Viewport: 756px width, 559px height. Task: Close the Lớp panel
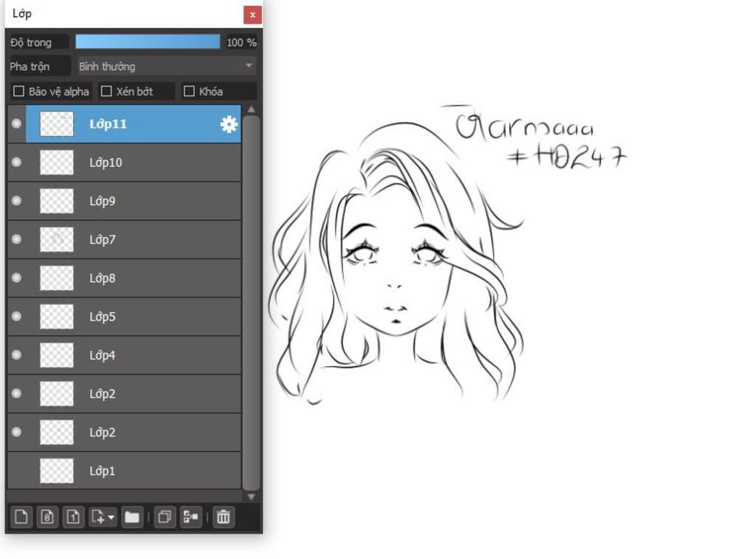tap(252, 15)
